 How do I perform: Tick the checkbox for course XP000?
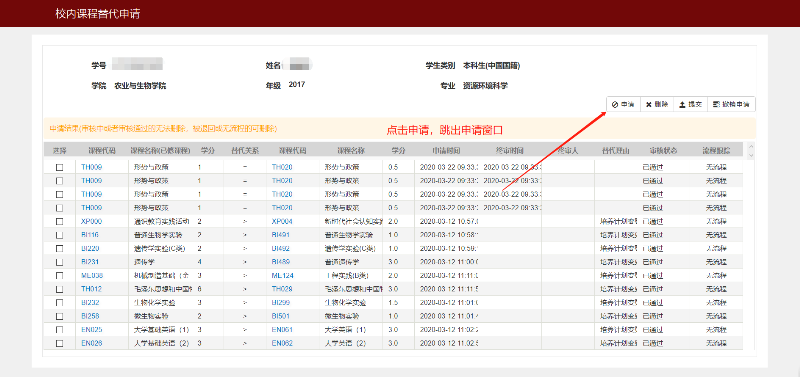coord(60,221)
